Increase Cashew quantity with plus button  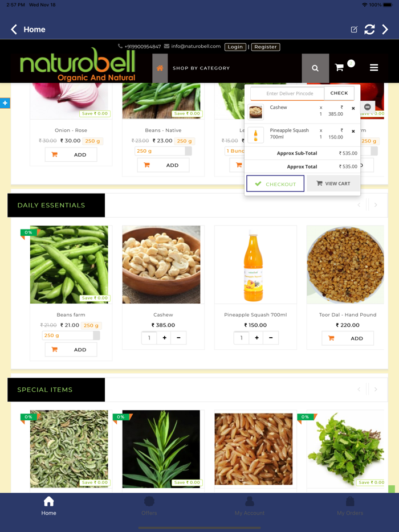[x=164, y=338]
